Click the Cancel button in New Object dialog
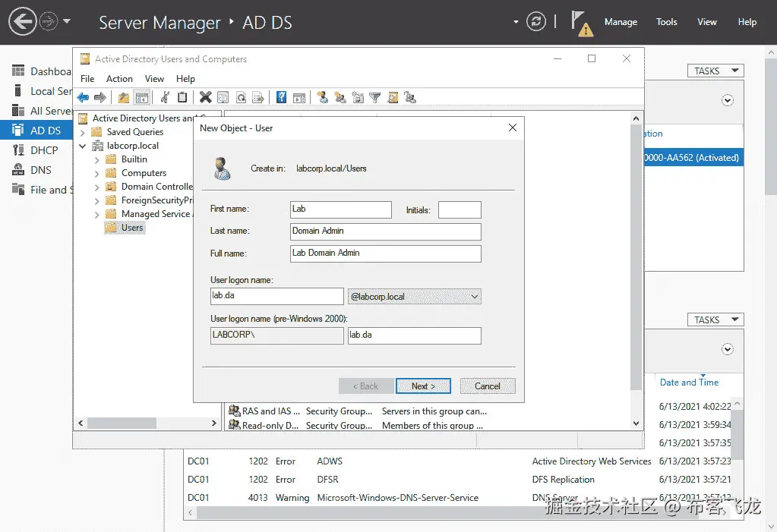This screenshot has height=532, width=777. pyautogui.click(x=488, y=386)
